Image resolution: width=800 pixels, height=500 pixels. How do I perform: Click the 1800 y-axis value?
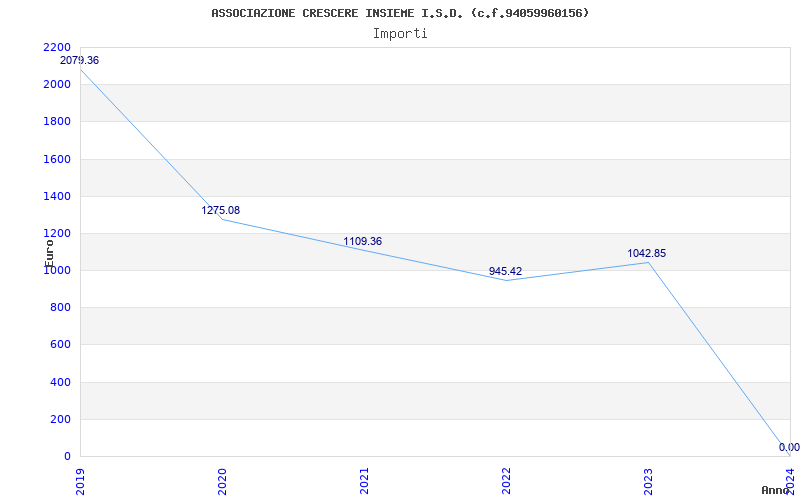click(57, 122)
